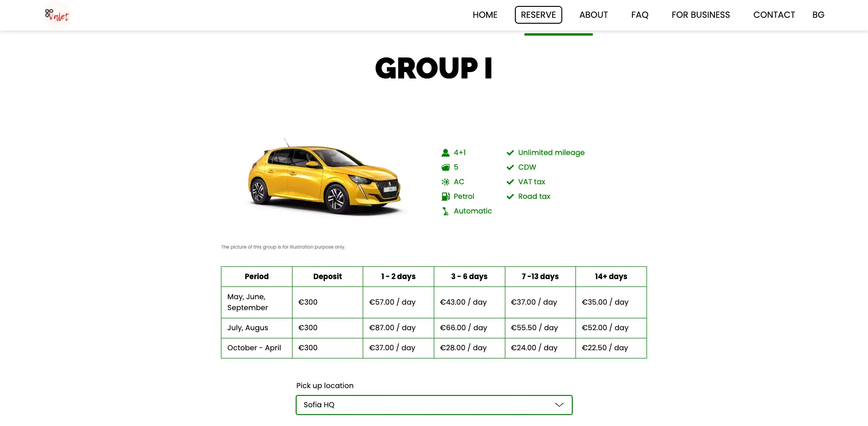The height and width of the screenshot is (426, 868).
Task: Click the Valet logo
Action: 57,15
